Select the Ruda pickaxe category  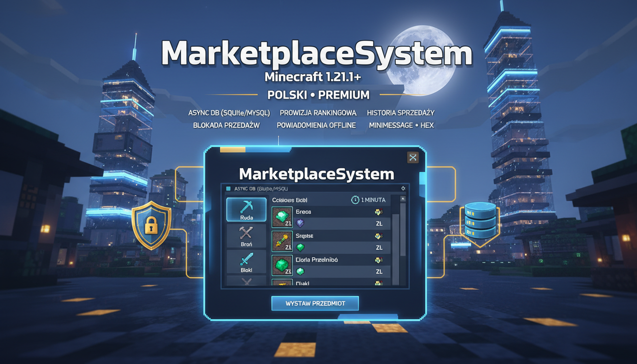click(246, 209)
